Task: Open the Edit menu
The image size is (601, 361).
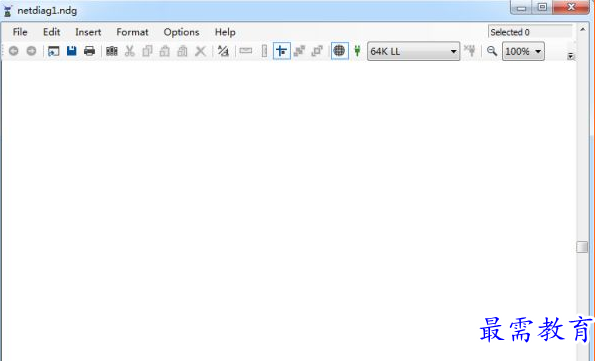Action: coord(51,32)
